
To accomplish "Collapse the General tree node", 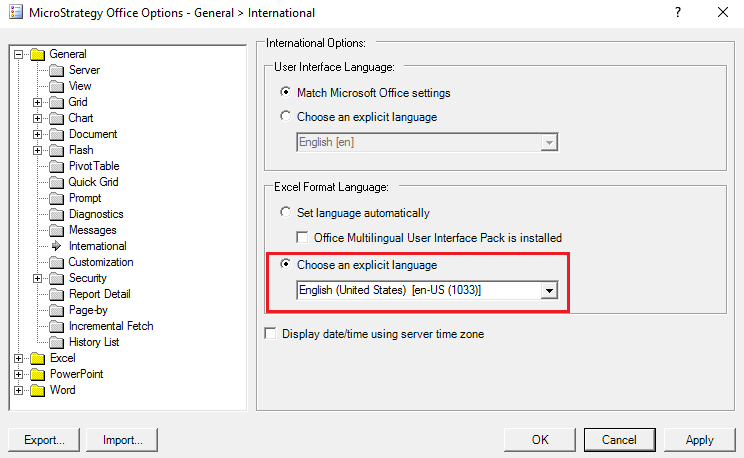I will point(19,55).
